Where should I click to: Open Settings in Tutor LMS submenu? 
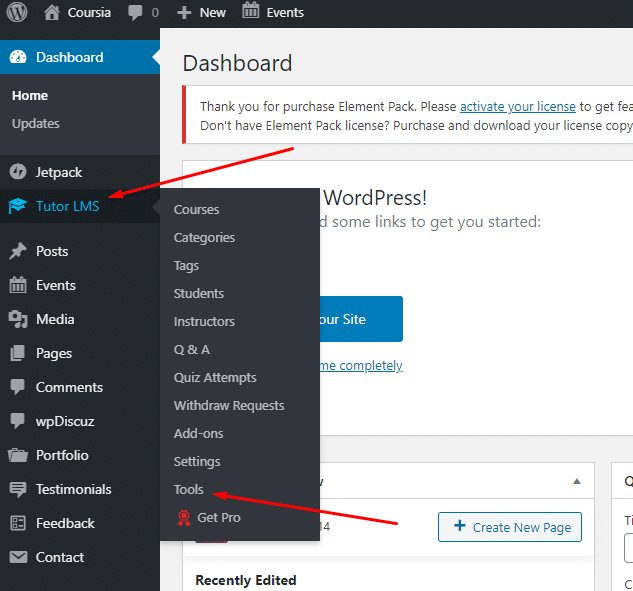[197, 461]
